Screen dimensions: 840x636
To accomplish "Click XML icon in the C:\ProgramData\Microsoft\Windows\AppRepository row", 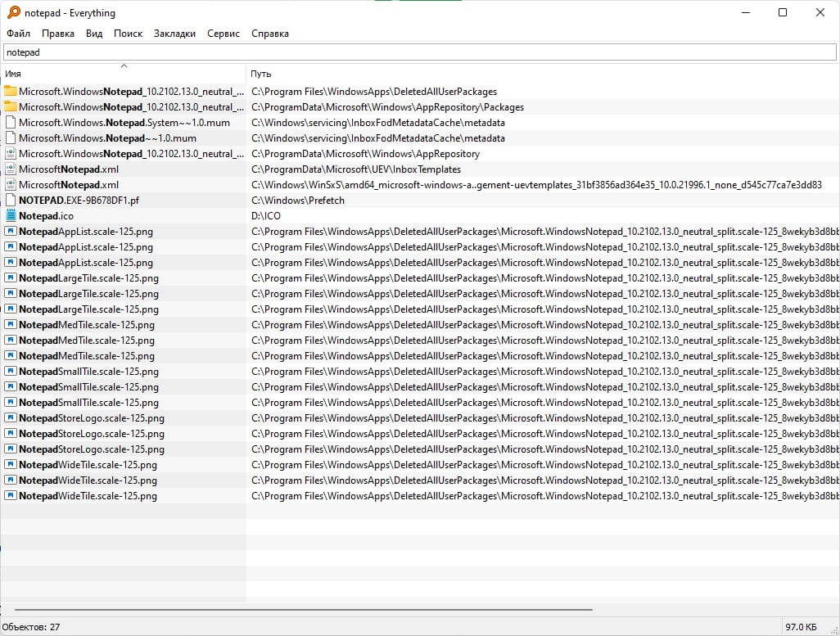I will click(10, 153).
